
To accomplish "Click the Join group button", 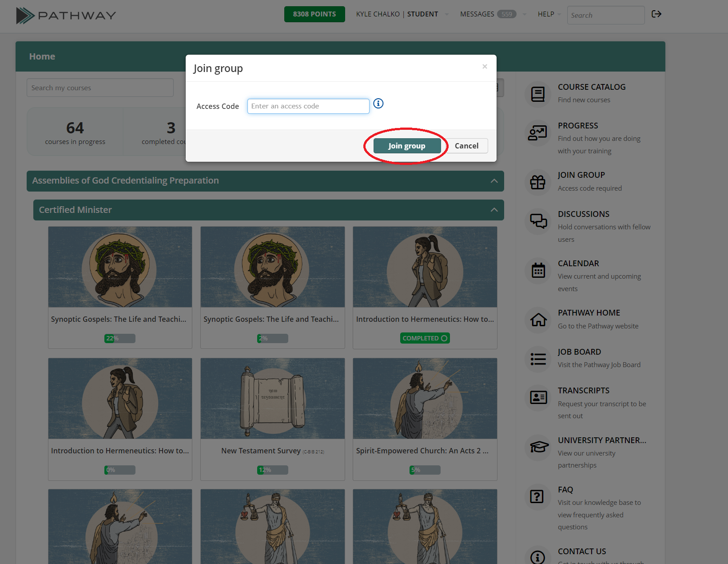I will (407, 146).
